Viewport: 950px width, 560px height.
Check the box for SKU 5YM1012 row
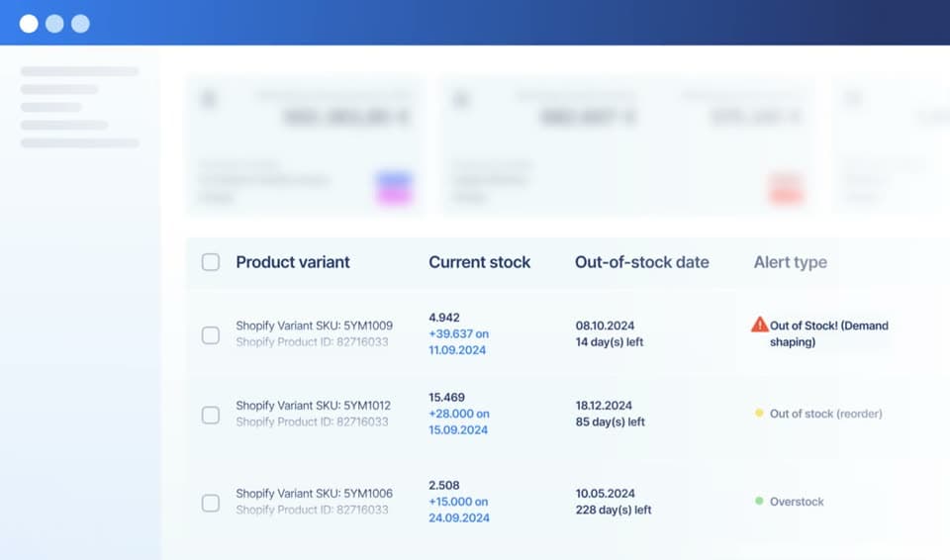point(210,416)
